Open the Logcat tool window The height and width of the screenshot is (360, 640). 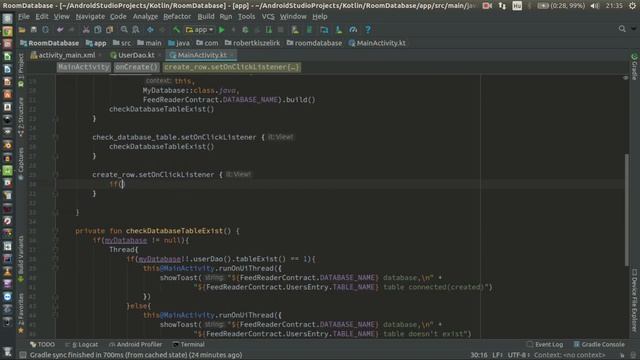coord(82,344)
